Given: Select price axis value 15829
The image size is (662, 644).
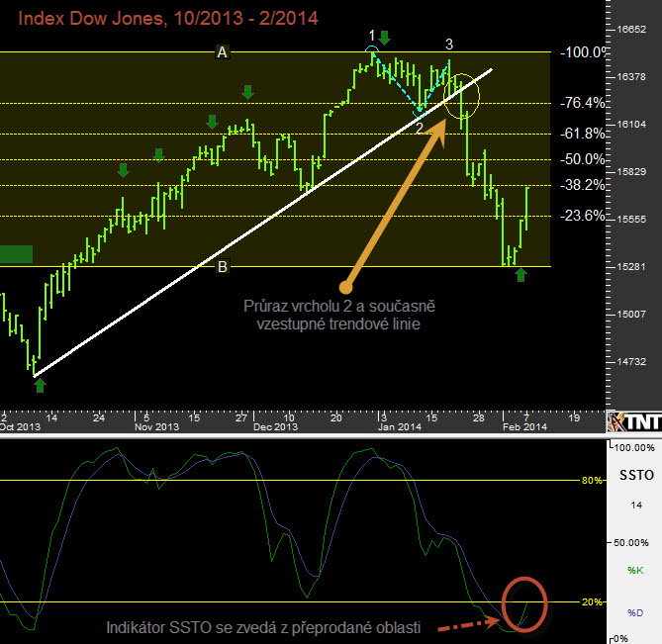Looking at the screenshot, I should pyautogui.click(x=631, y=172).
